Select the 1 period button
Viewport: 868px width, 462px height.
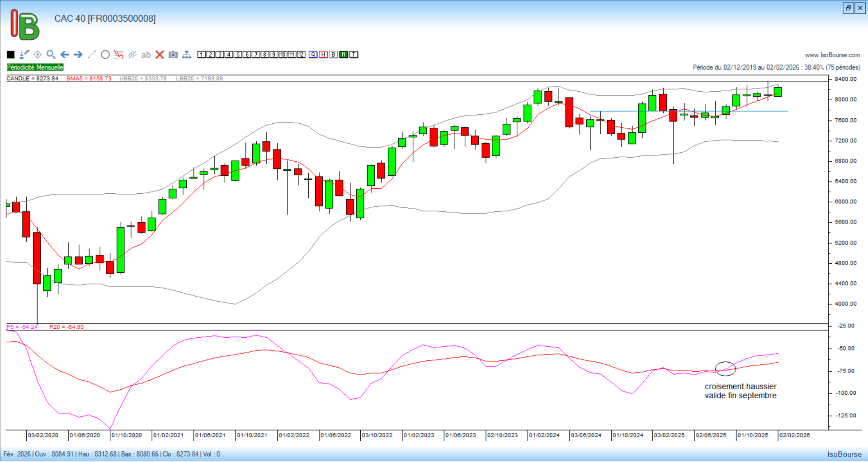coord(202,55)
